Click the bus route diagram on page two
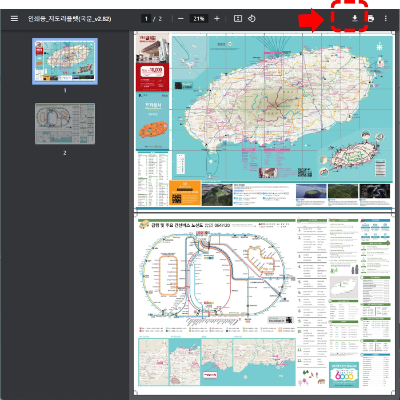The width and height of the screenshot is (400, 400). tap(217, 275)
